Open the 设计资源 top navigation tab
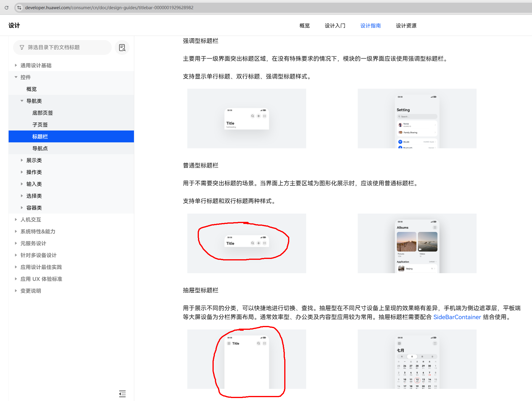This screenshot has width=532, height=401. [x=406, y=26]
